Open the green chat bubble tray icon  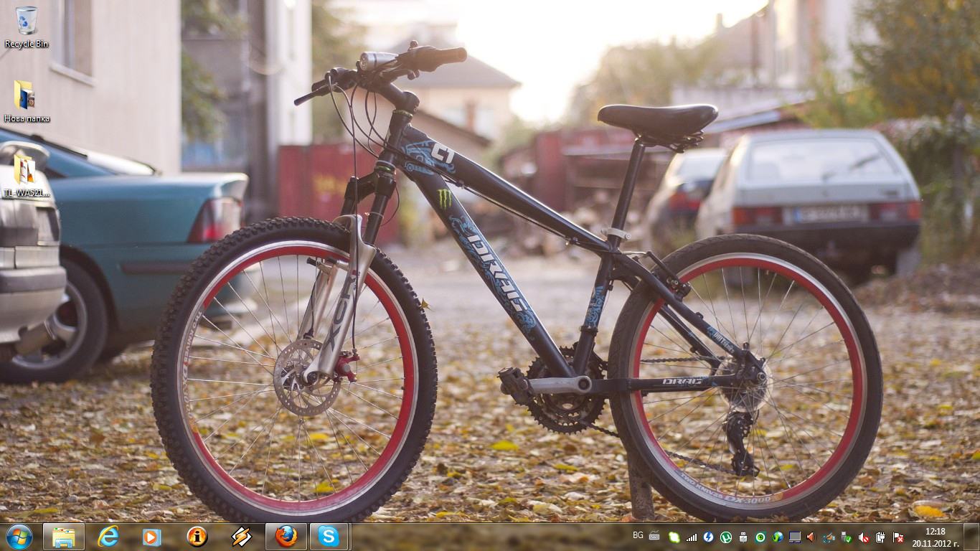point(674,537)
